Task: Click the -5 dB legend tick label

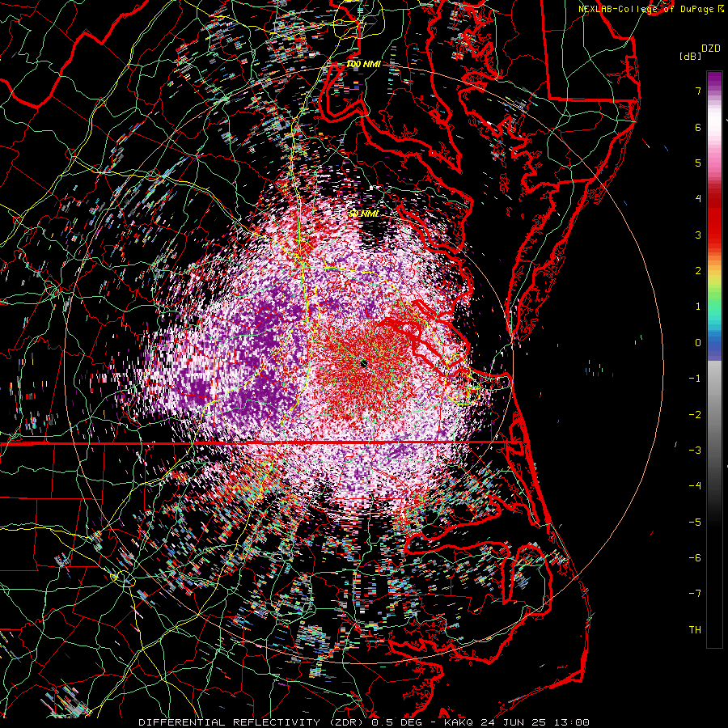Action: coord(695,523)
